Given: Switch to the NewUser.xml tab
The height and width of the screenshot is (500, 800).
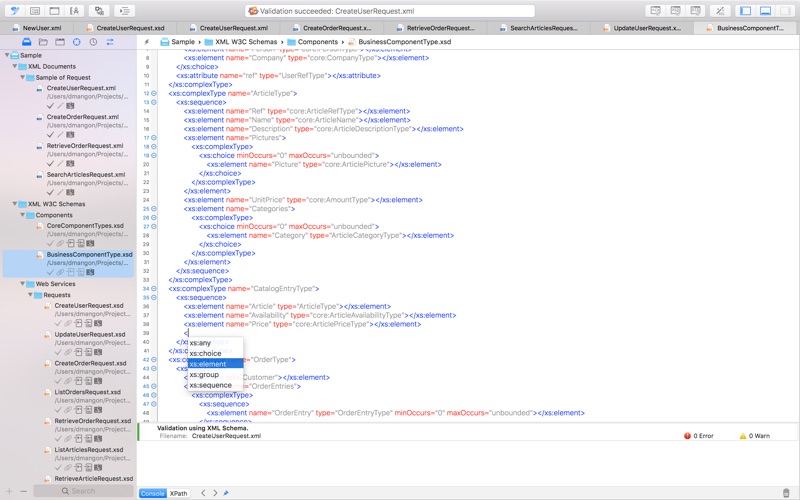Looking at the screenshot, I should 40,29.
